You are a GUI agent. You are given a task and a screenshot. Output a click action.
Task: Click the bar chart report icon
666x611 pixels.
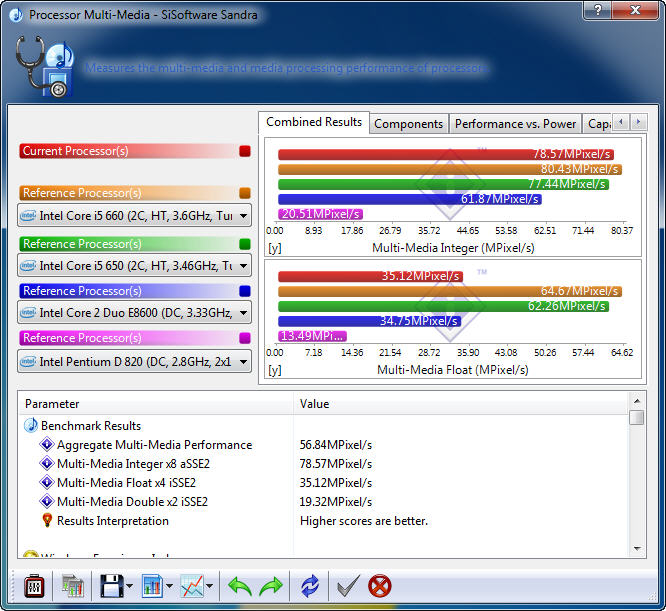tap(152, 586)
